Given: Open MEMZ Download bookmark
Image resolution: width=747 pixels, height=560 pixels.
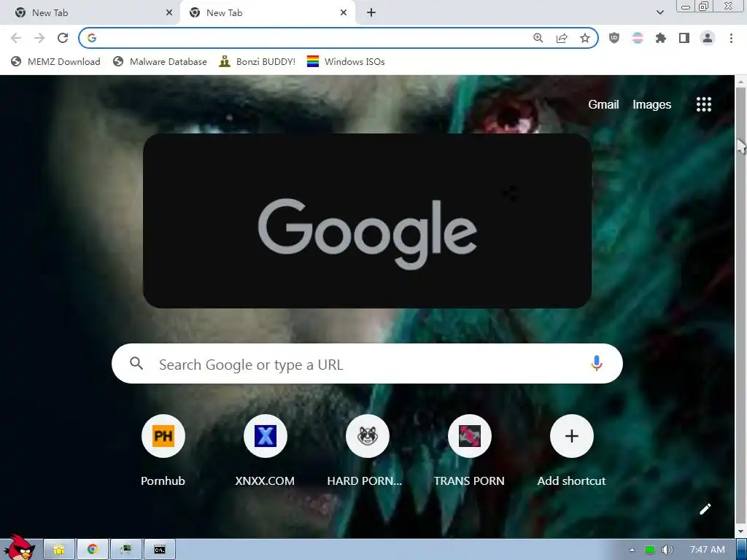Looking at the screenshot, I should click(x=55, y=61).
